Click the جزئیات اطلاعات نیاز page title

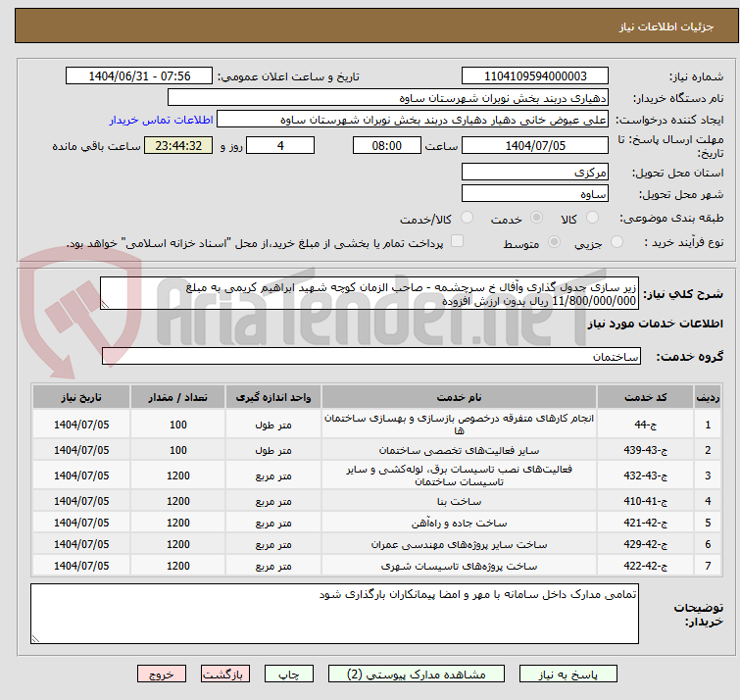click(666, 26)
